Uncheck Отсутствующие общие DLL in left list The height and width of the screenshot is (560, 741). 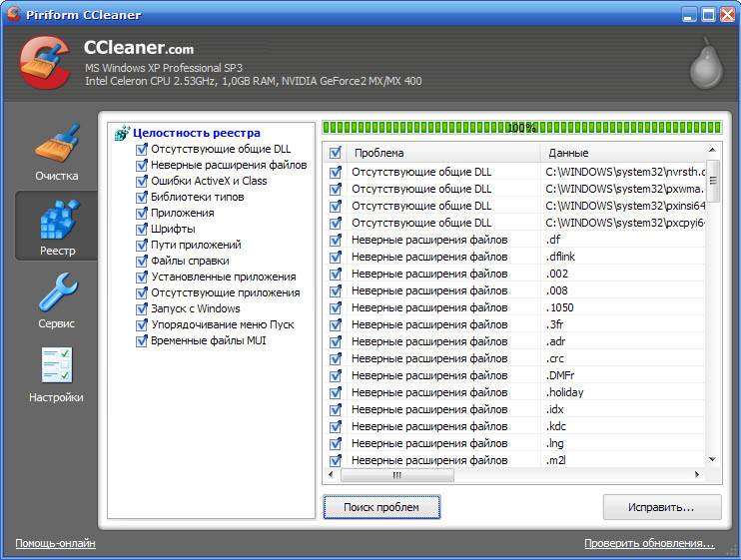[x=142, y=149]
